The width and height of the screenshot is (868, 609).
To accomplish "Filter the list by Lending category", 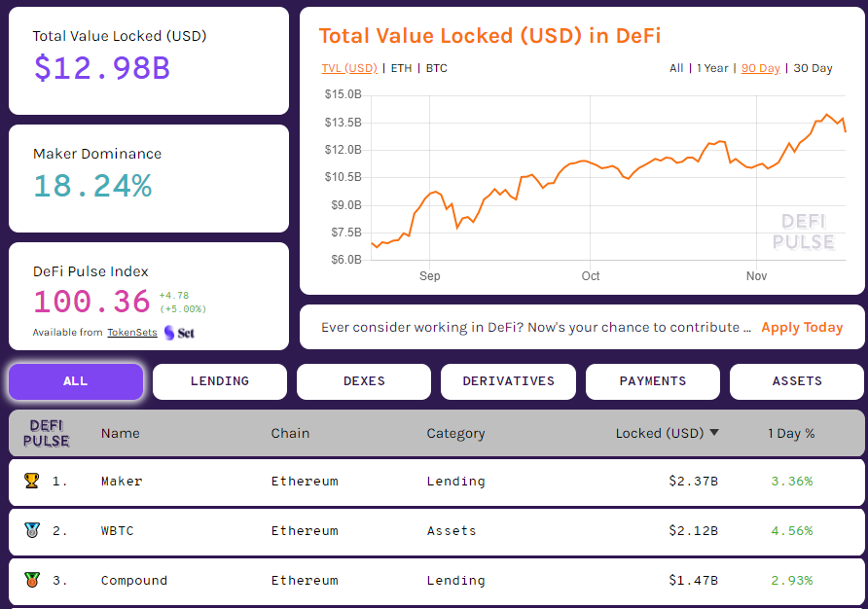I will pos(220,381).
